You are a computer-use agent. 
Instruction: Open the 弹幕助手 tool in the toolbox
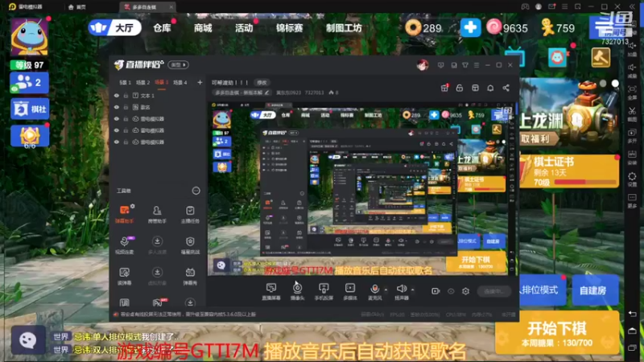(125, 214)
